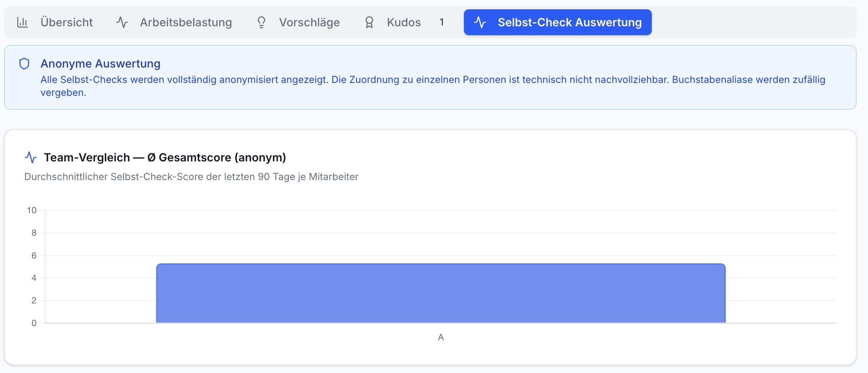
Task: Click the 'Durchschnittlicher Selbst-Check-Score' subtitle
Action: pos(192,177)
